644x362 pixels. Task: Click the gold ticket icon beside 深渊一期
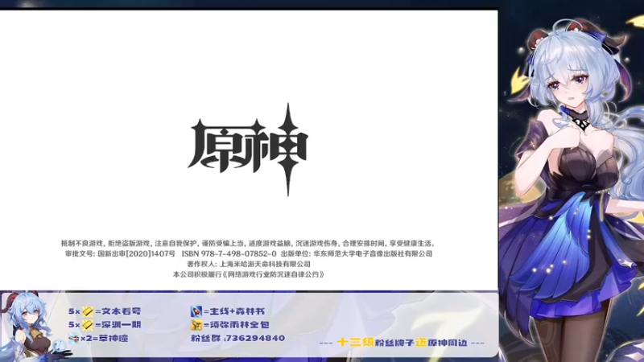tap(88, 325)
